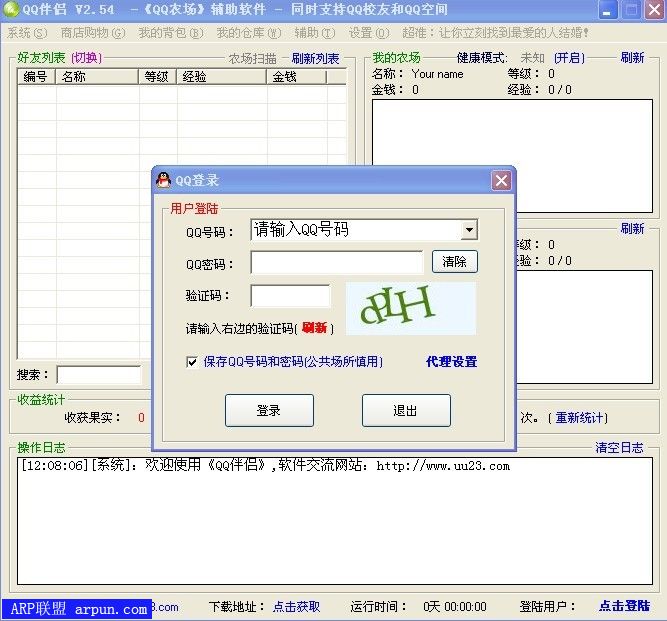Click the 刷新列表 link
This screenshot has width=667, height=621.
coord(315,58)
